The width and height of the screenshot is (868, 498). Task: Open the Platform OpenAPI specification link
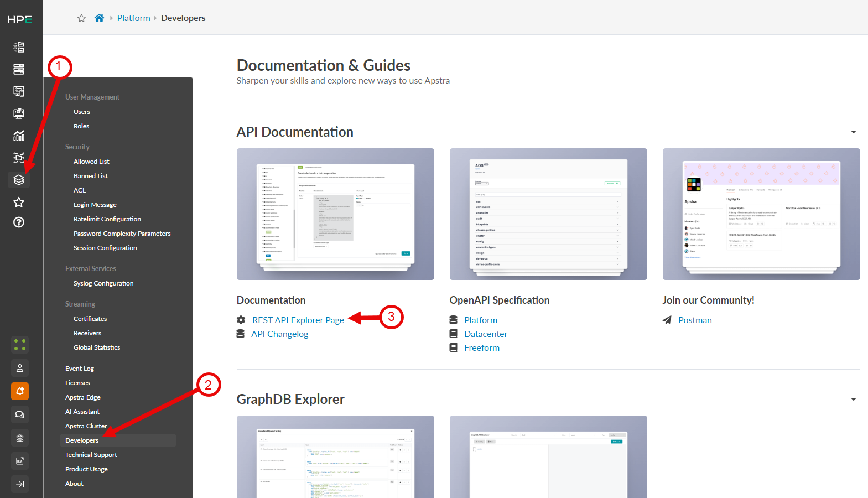pos(481,320)
